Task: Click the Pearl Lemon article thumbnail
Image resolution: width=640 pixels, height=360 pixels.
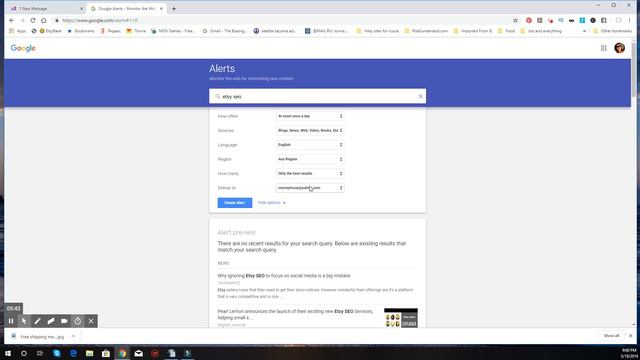Action: [x=400, y=318]
